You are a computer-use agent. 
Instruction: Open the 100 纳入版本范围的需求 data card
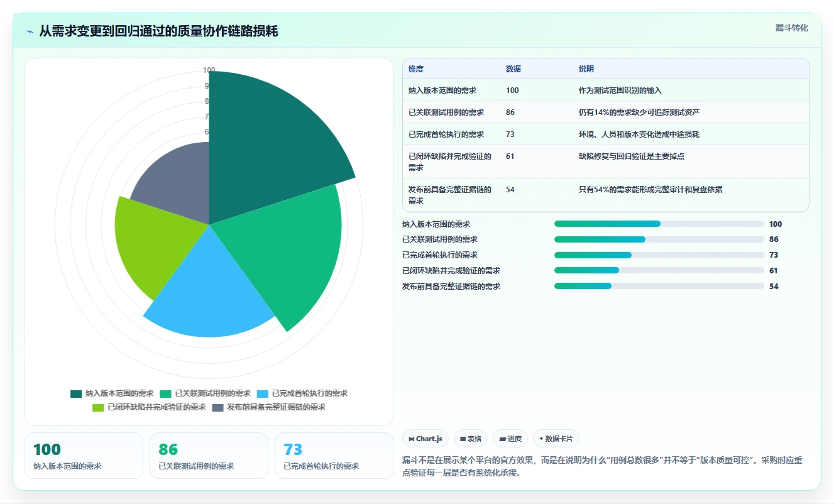click(x=84, y=456)
